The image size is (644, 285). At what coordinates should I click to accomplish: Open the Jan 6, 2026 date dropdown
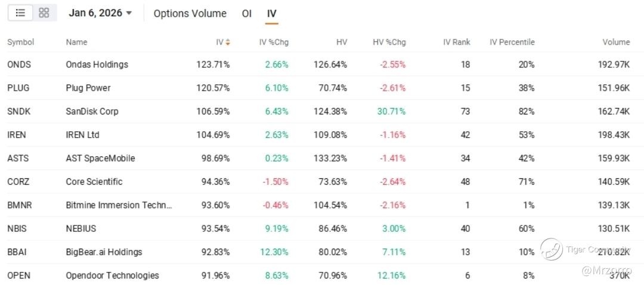pos(100,13)
